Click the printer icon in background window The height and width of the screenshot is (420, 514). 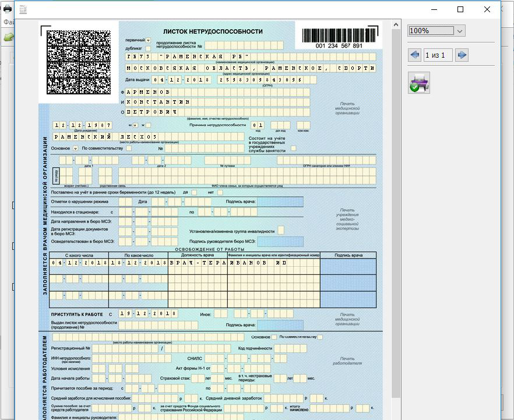pyautogui.click(x=7, y=9)
